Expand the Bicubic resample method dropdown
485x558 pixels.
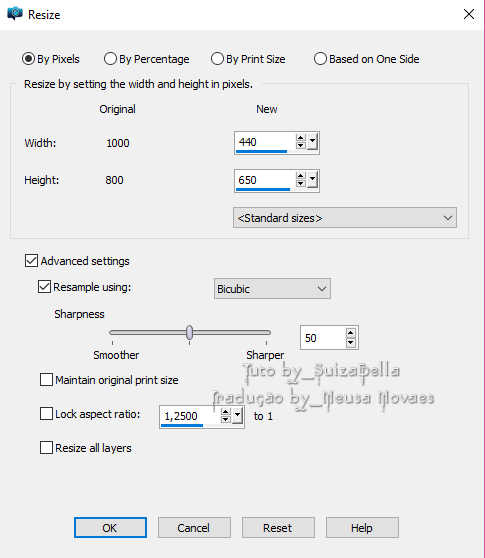point(272,289)
